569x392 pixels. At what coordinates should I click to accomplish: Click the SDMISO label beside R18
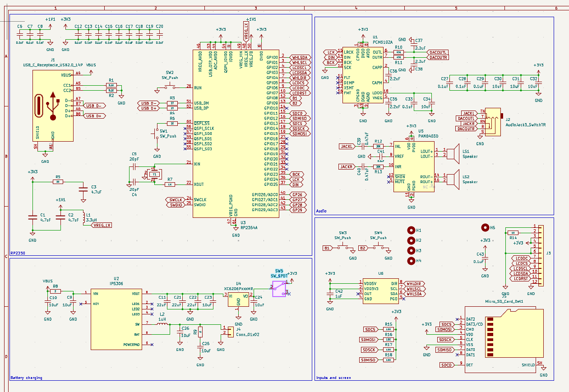pos(369,360)
